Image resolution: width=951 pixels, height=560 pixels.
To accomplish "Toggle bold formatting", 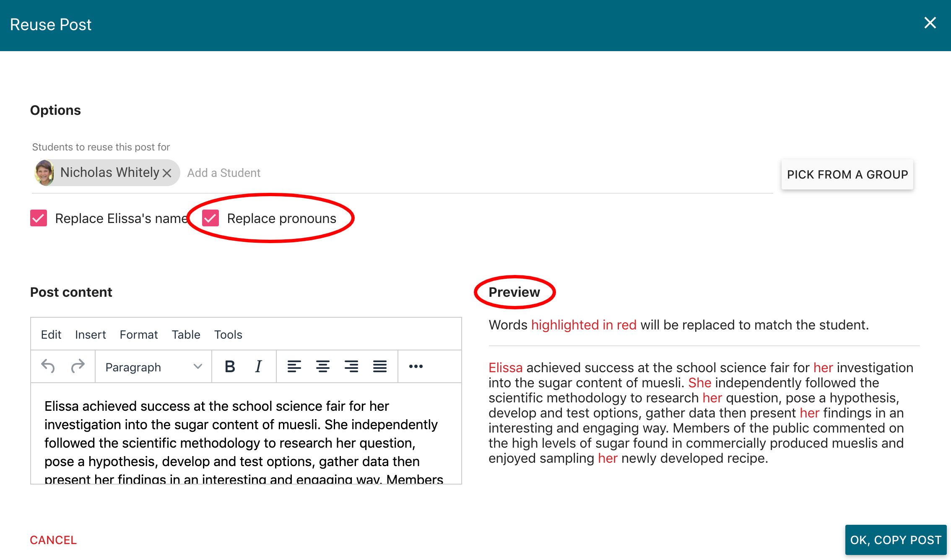I will tap(230, 367).
